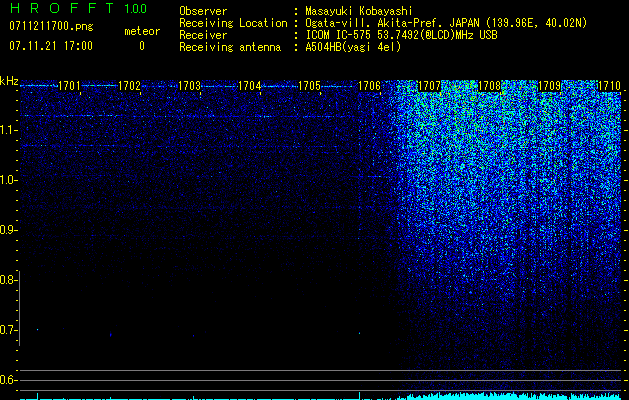Click the 1703 time marker

pos(189,86)
